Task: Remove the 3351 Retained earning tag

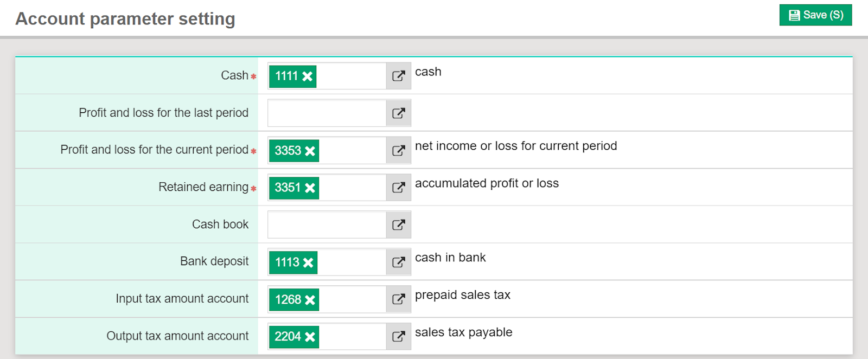Action: pyautogui.click(x=310, y=188)
